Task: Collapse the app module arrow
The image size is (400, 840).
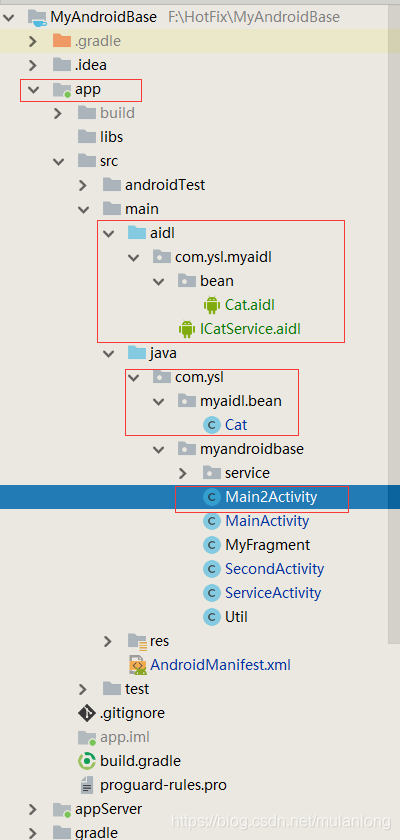Action: pyautogui.click(x=33, y=89)
